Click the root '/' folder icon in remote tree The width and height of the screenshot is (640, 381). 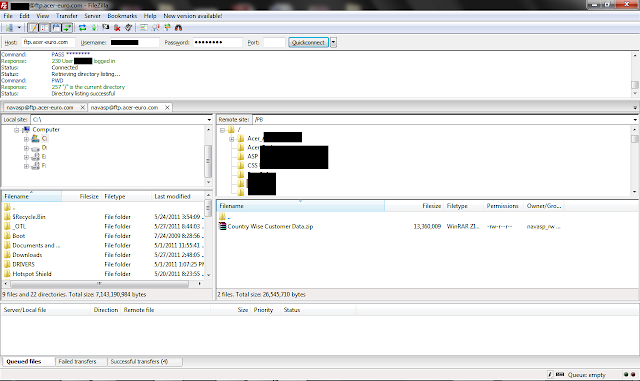tap(231, 130)
